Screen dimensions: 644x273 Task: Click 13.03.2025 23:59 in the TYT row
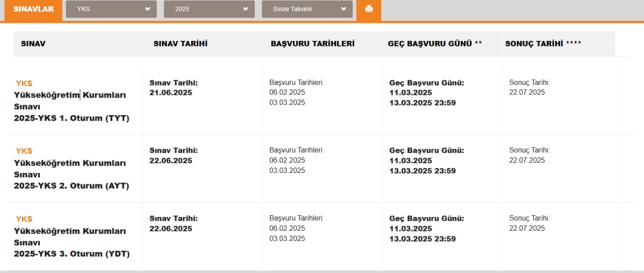click(423, 103)
